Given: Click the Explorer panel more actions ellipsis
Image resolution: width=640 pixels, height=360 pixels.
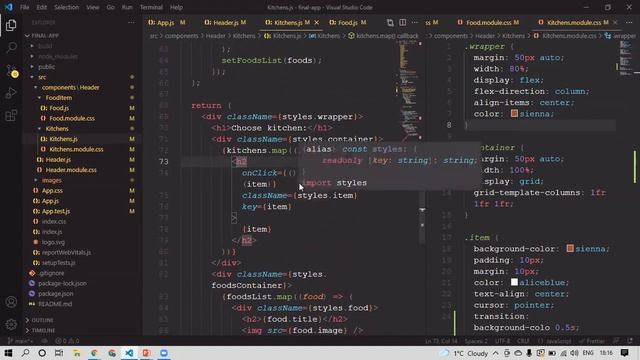Looking at the screenshot, I should 131,22.
